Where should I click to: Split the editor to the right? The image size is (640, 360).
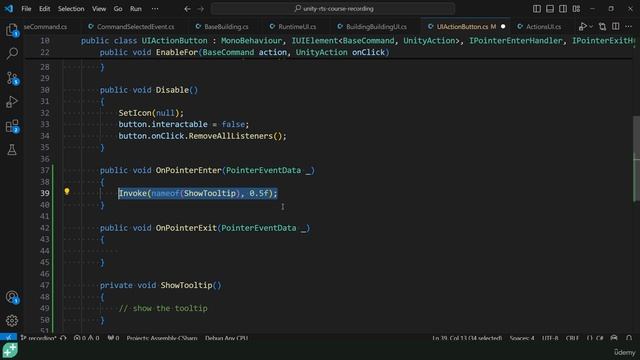[x=616, y=27]
